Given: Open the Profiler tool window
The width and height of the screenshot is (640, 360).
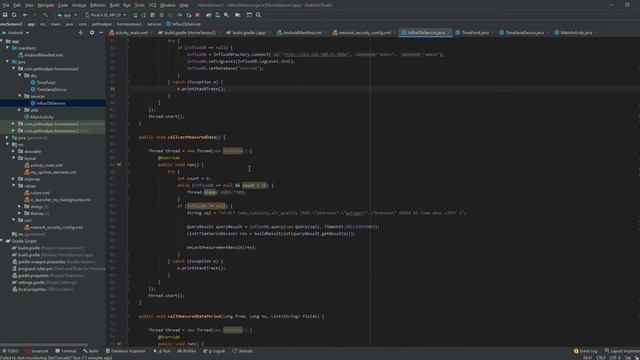Looking at the screenshot, I should [187, 351].
